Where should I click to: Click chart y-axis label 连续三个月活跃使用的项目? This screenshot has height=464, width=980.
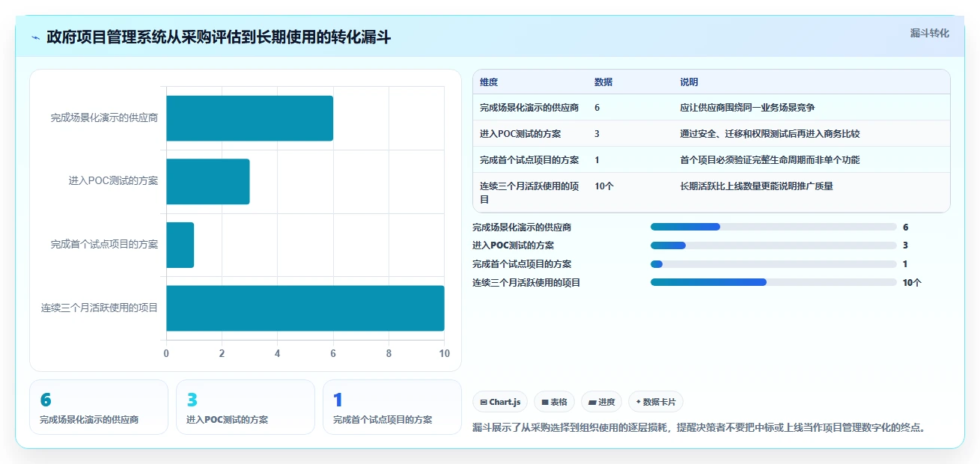[x=100, y=308]
